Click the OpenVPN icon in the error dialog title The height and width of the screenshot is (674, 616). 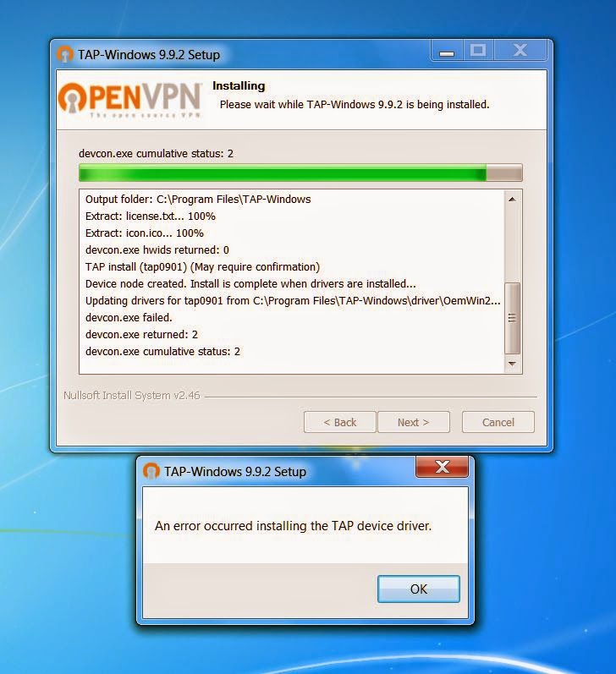[x=151, y=471]
